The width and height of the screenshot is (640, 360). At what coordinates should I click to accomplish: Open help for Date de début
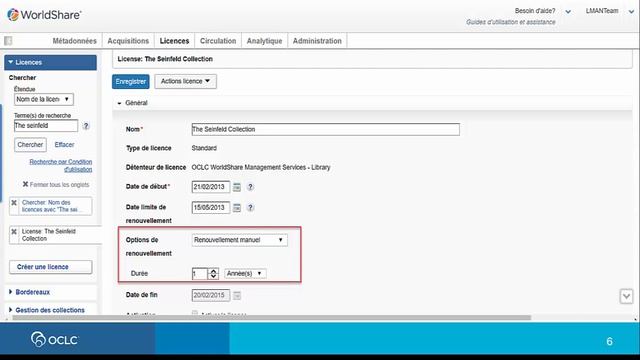[x=250, y=187]
